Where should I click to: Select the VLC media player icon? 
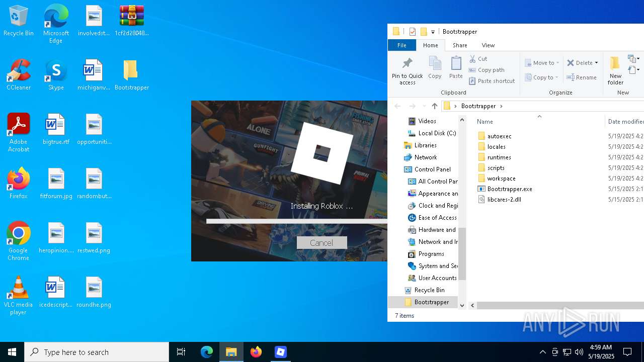coord(19,296)
